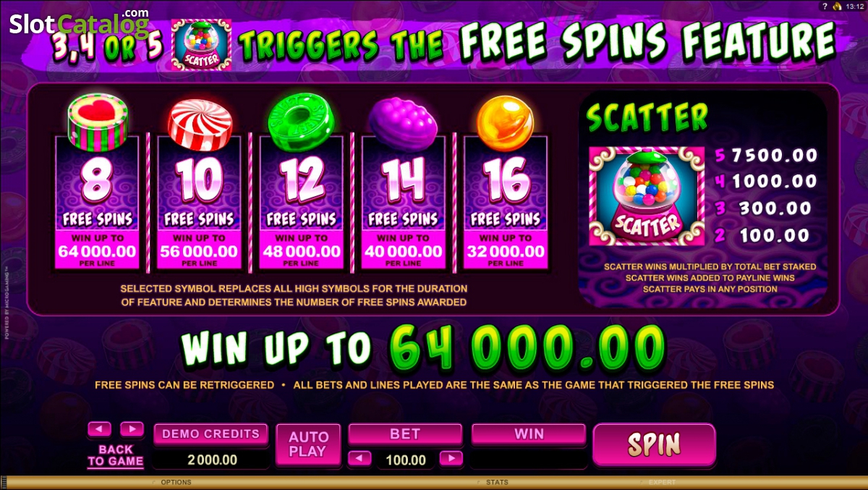This screenshot has height=490, width=868.
Task: Pick the purple raspberry candy icon
Action: coord(404,123)
